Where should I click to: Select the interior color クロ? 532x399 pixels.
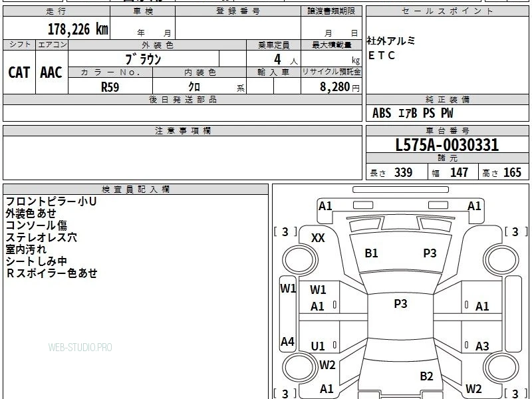[x=194, y=87]
